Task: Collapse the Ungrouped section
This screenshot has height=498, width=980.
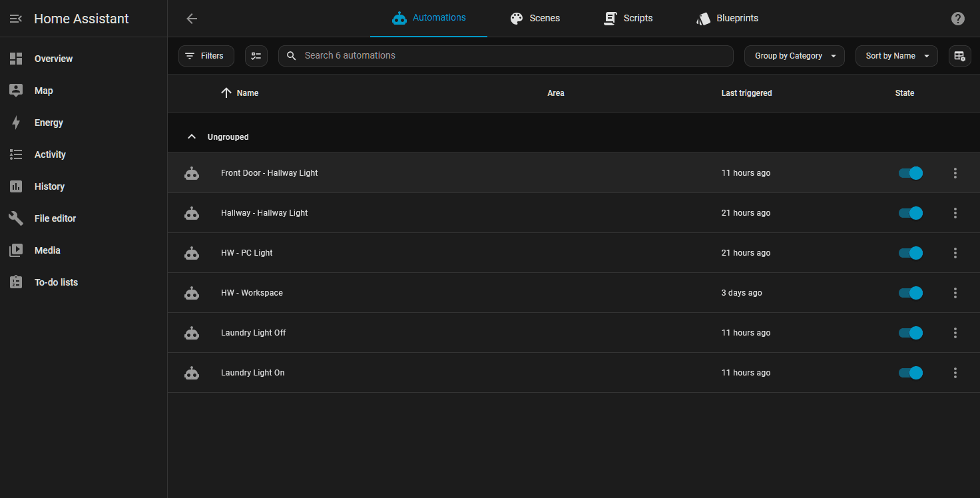Action: point(192,136)
